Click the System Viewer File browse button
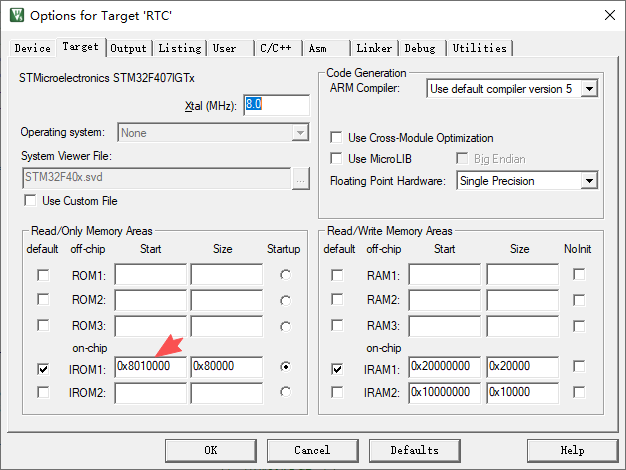 coord(301,178)
